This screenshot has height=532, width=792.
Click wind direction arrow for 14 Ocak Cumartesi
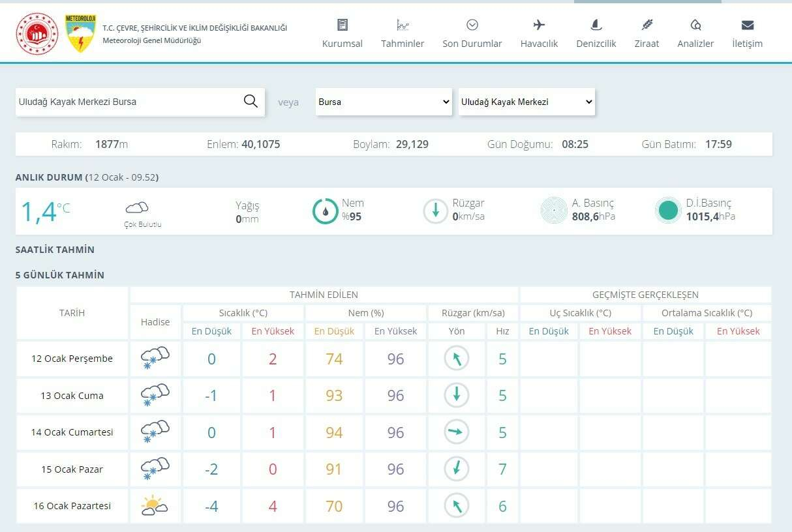457,432
